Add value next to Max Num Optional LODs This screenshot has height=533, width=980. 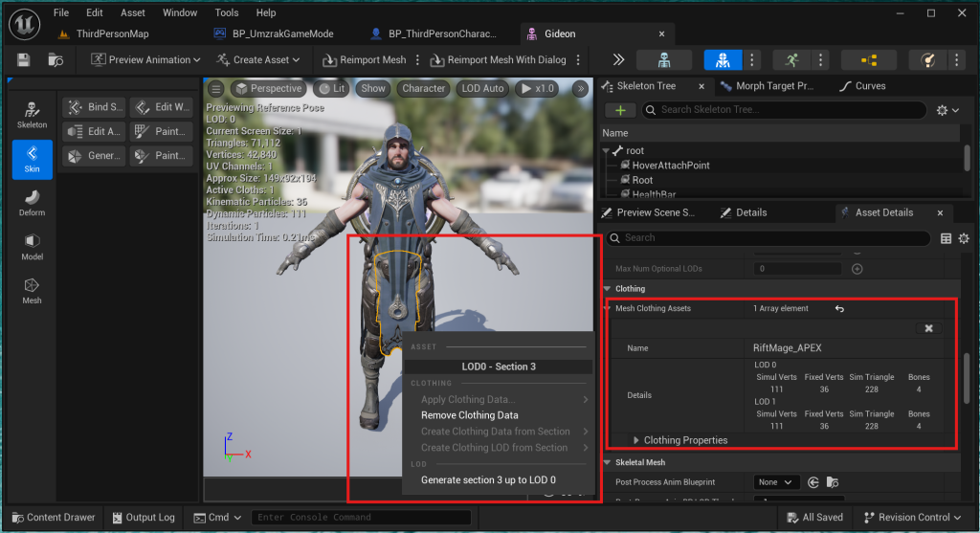click(x=857, y=269)
